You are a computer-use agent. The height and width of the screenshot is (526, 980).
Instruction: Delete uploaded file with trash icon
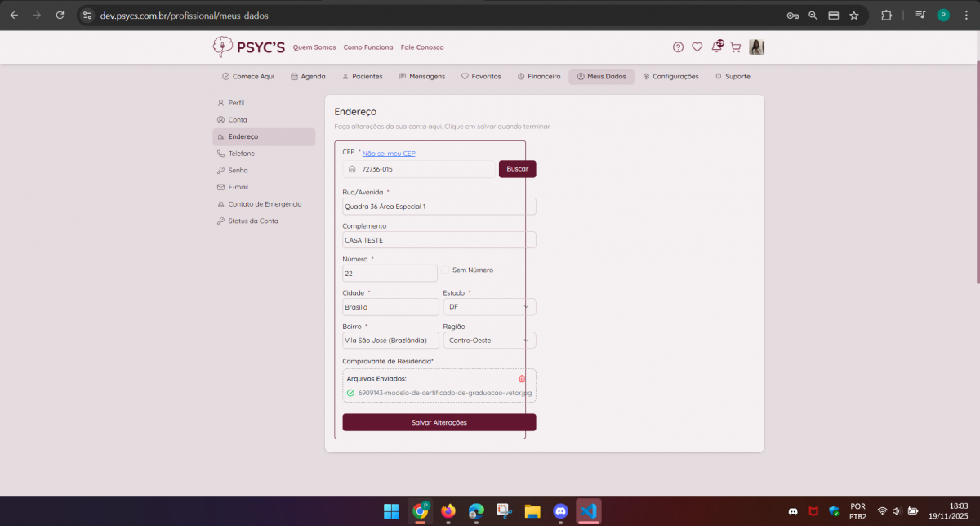tap(523, 379)
